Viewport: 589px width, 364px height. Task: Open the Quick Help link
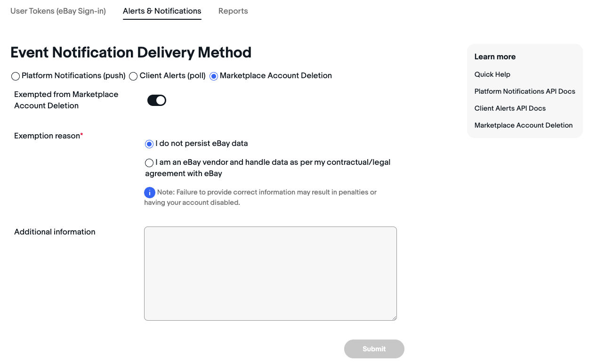(x=492, y=74)
